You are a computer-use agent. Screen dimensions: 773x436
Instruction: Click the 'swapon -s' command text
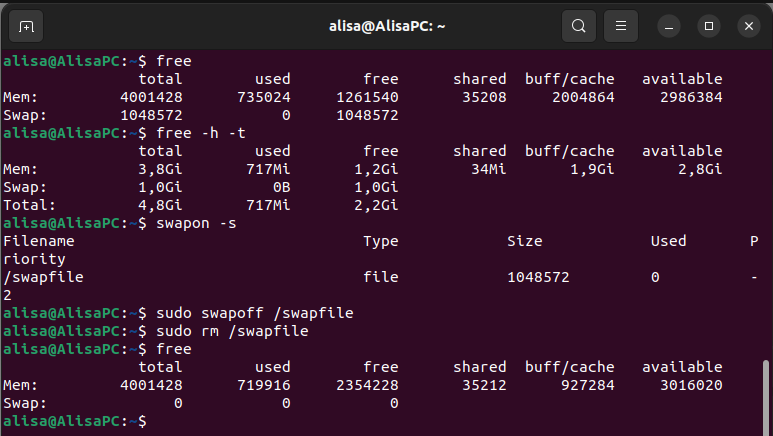[196, 223]
